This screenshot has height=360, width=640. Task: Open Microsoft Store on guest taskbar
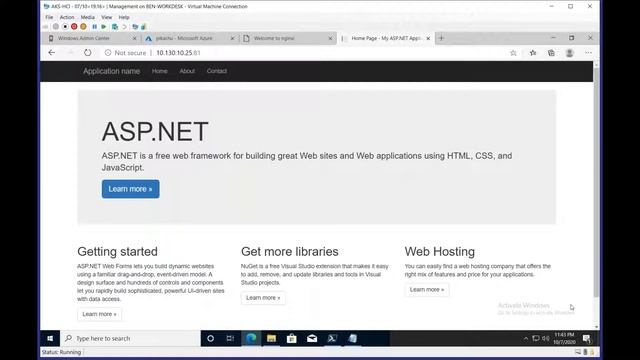point(291,338)
